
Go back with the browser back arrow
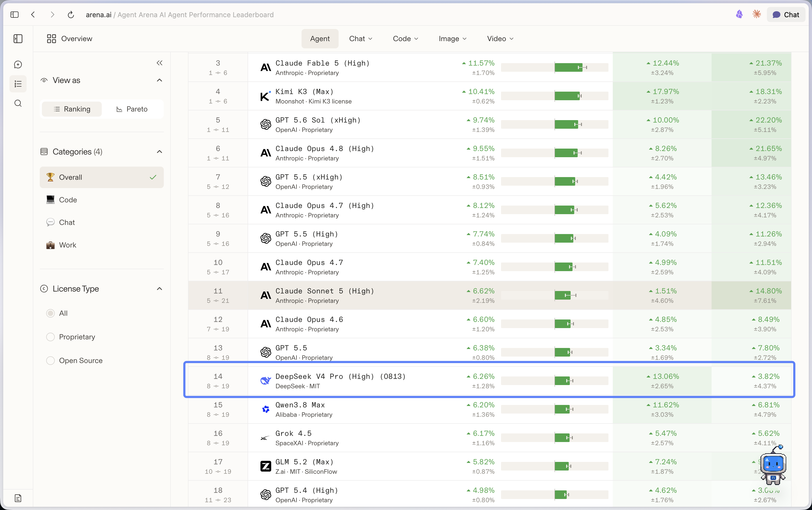tap(33, 15)
